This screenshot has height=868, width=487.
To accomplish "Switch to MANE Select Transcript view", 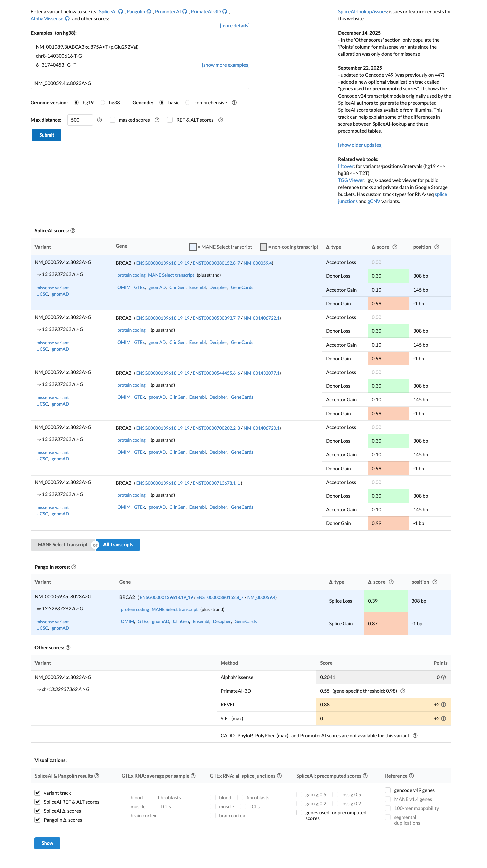I will [x=63, y=545].
